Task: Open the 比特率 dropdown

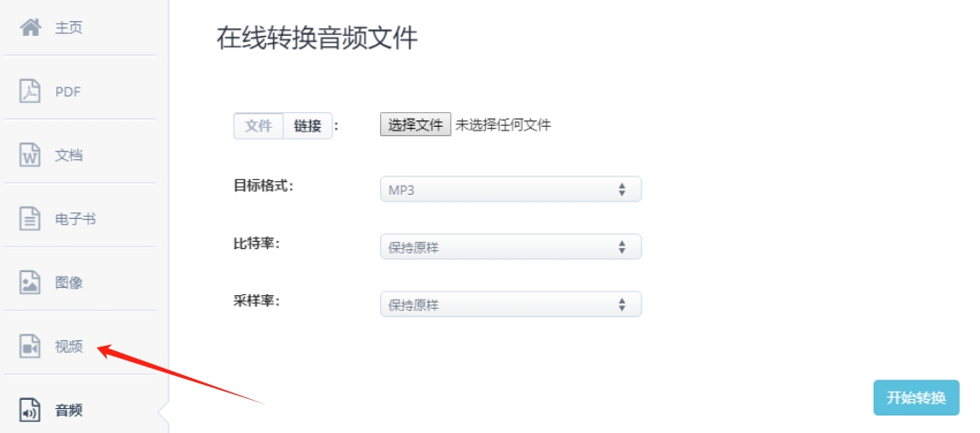Action: tap(511, 247)
